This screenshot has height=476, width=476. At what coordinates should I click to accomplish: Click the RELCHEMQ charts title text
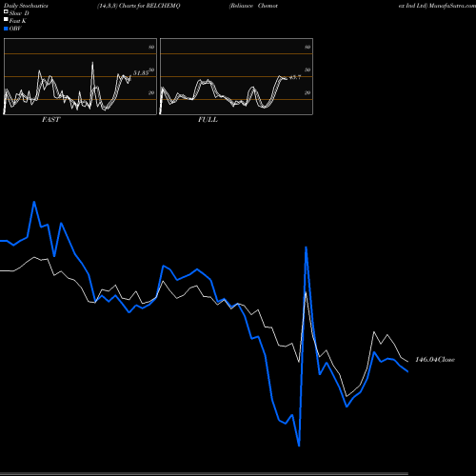coord(139,6)
